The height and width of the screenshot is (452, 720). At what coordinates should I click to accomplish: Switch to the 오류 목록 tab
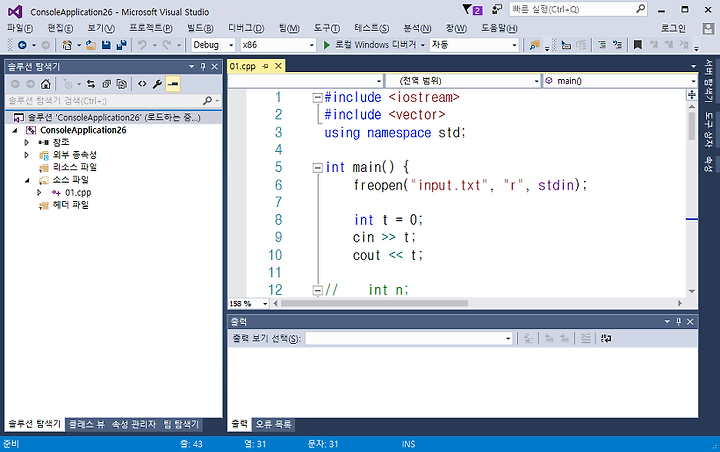pos(273,424)
